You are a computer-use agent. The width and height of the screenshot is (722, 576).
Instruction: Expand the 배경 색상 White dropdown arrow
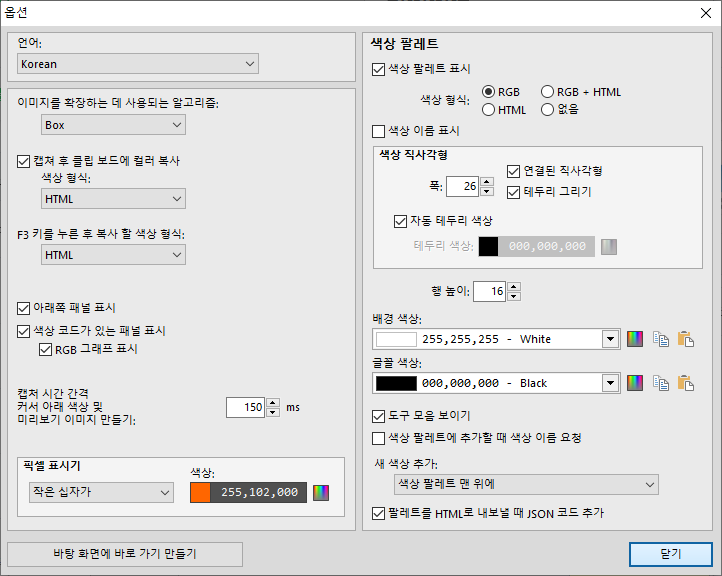pos(610,339)
